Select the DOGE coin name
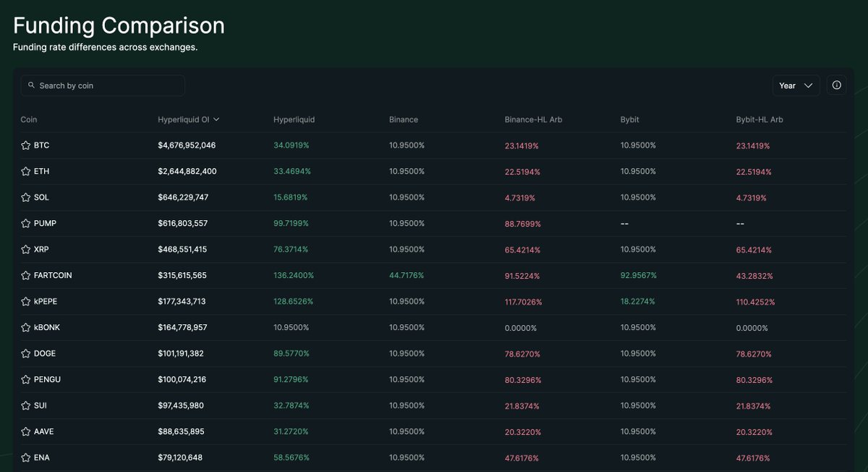 [x=45, y=354]
